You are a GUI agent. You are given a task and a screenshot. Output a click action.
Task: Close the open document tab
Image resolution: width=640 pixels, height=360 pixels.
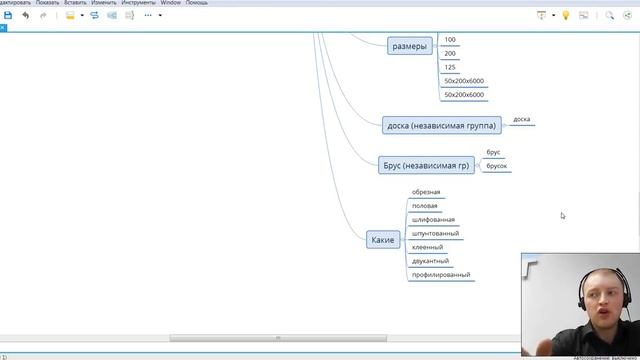point(2,28)
